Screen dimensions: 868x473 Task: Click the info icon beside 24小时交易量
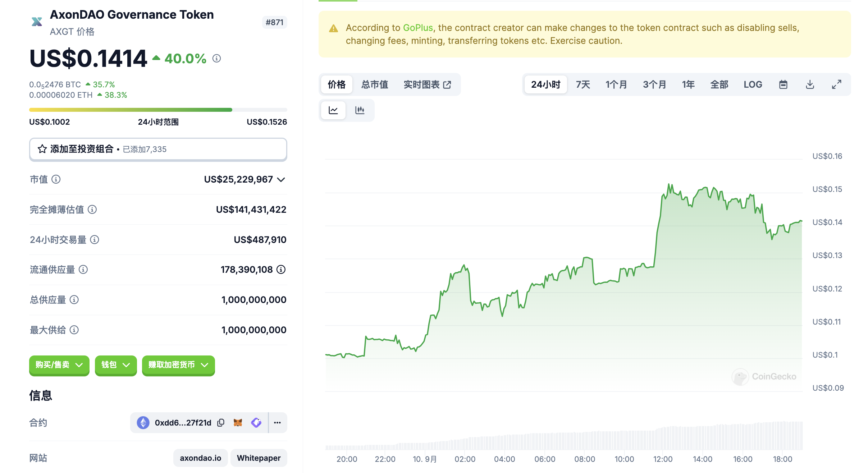(x=95, y=239)
